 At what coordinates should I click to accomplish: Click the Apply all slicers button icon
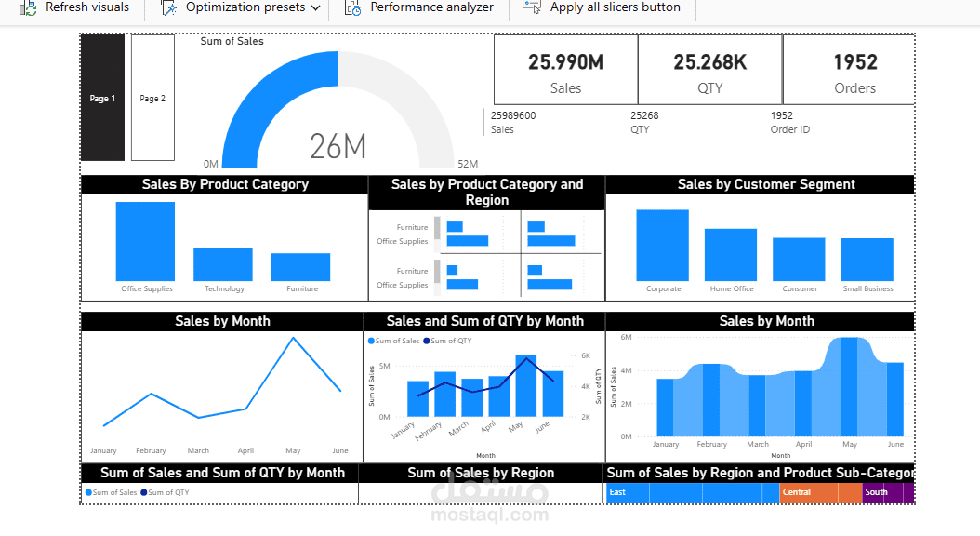(x=532, y=7)
